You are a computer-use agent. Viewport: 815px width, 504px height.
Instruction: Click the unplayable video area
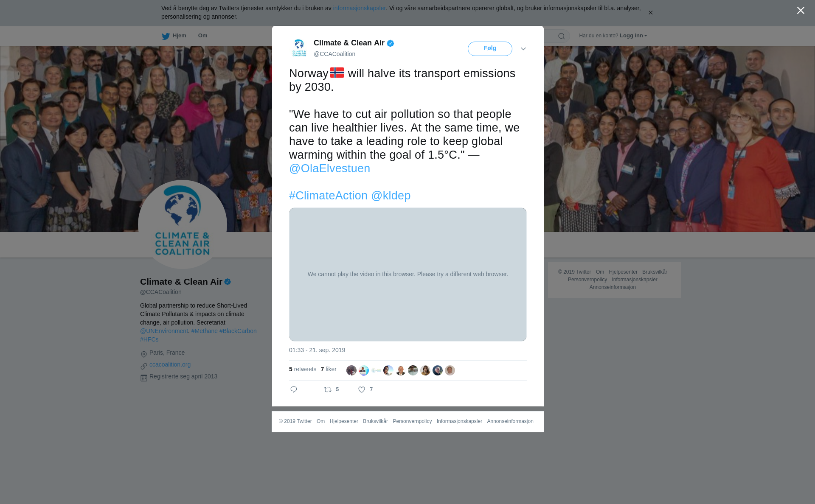pos(407,274)
